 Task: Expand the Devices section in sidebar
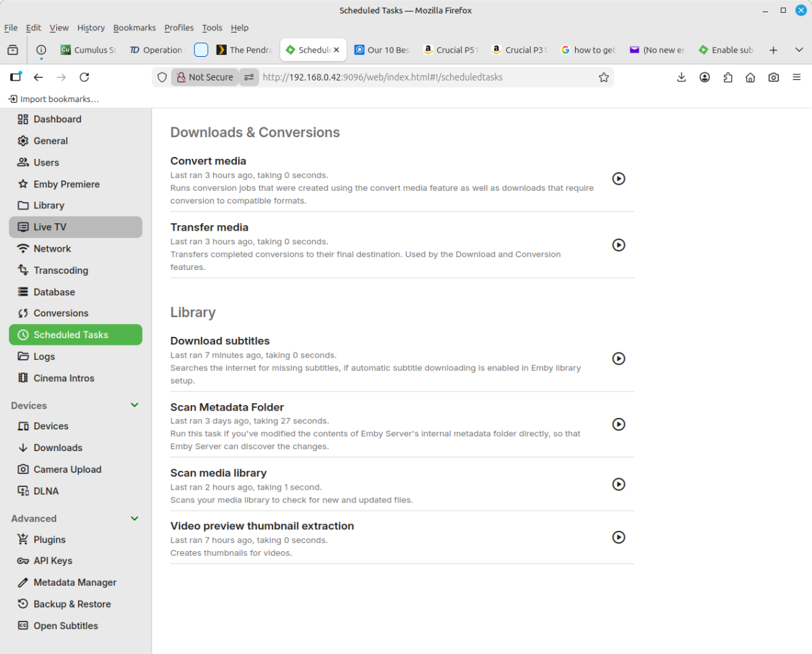coord(133,405)
